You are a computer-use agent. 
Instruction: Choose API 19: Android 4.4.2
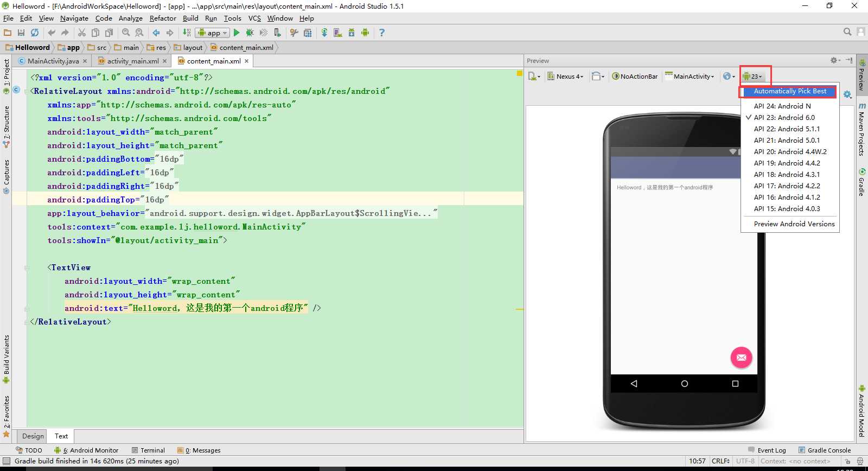point(790,163)
